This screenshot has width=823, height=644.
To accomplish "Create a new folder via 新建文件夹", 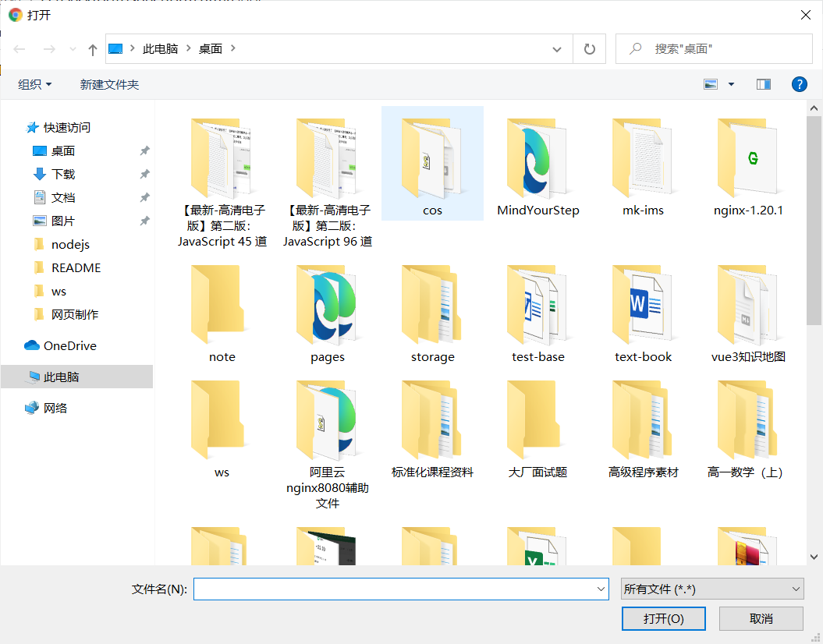I will coord(109,84).
